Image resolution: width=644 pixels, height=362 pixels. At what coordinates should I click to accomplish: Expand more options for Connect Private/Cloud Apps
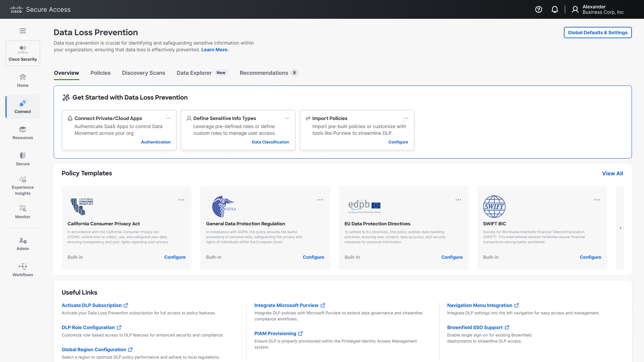168,118
